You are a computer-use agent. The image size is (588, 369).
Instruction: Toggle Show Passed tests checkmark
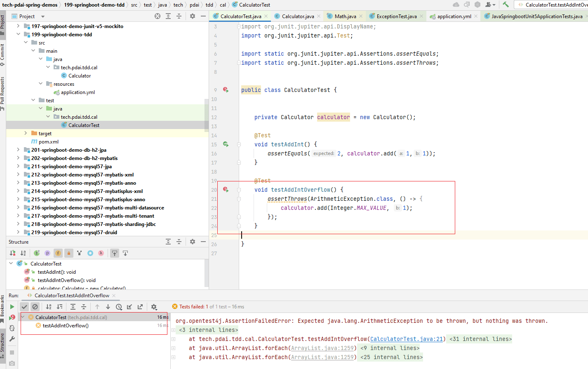tap(25, 307)
